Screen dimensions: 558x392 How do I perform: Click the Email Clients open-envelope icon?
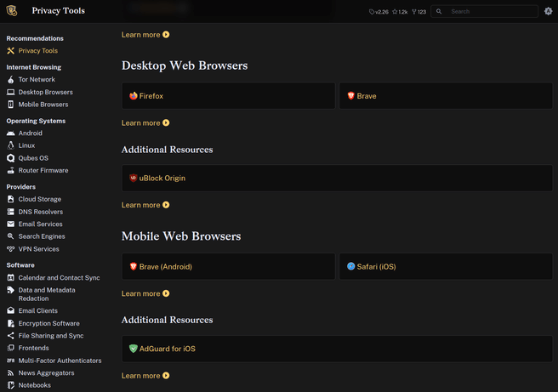(11, 310)
